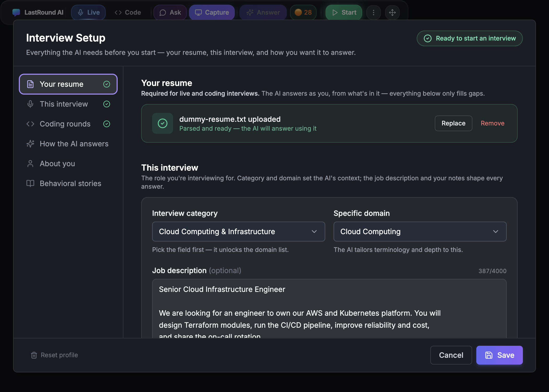
Task: Click the Coding rounds completed checkmark
Action: click(107, 124)
